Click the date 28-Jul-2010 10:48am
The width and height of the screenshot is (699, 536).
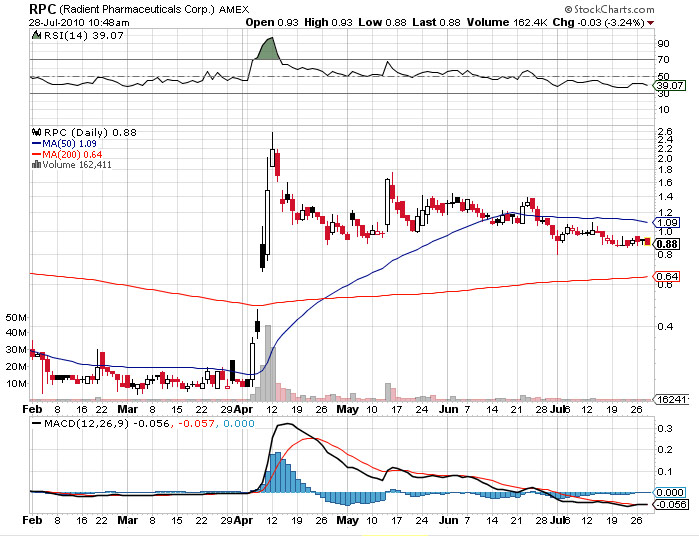point(79,22)
